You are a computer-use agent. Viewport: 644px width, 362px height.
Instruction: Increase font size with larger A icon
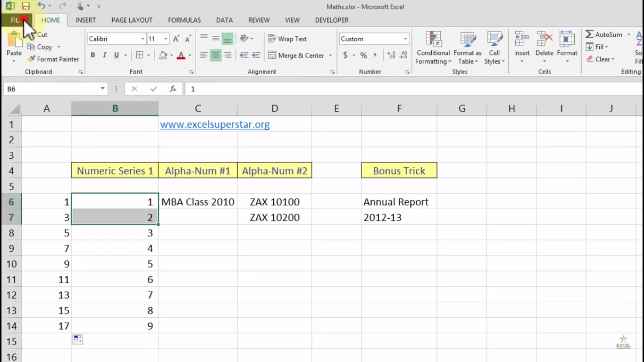pos(176,39)
